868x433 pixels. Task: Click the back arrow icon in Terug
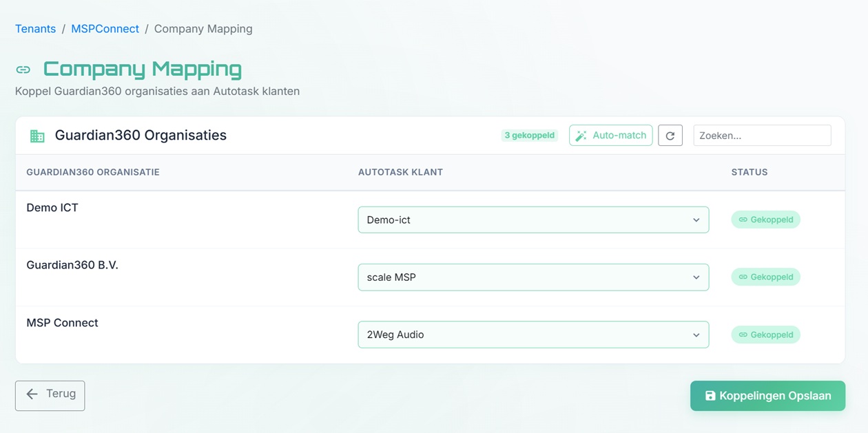(32, 394)
